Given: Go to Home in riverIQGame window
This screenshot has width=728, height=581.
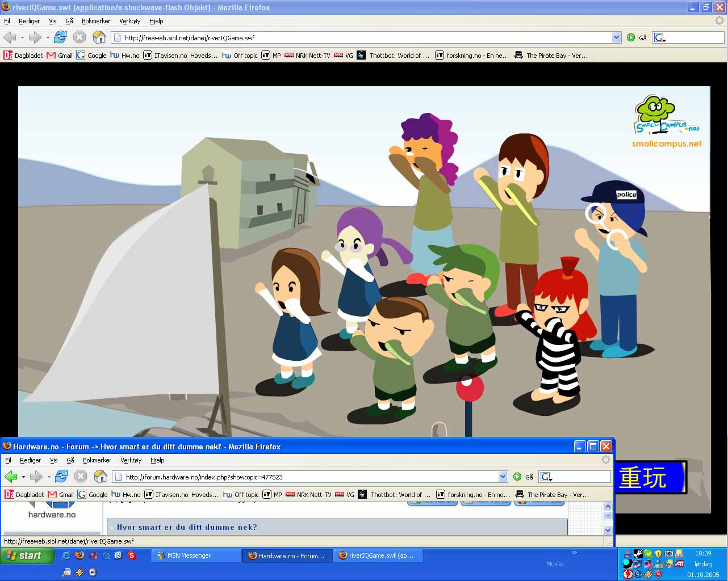Looking at the screenshot, I should pyautogui.click(x=99, y=37).
